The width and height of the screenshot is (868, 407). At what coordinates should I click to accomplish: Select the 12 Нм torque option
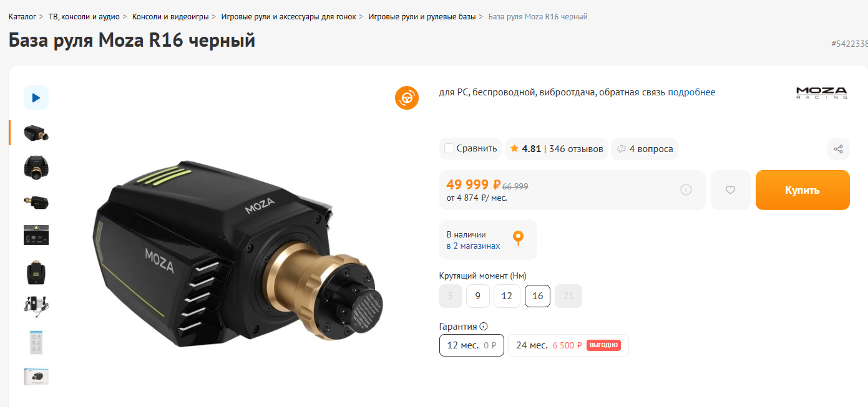pos(507,296)
